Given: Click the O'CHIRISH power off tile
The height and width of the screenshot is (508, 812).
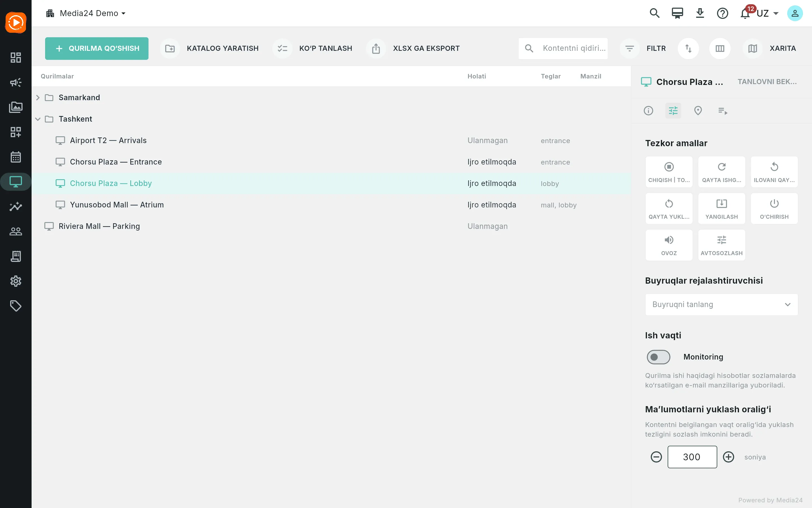Looking at the screenshot, I should (x=774, y=208).
